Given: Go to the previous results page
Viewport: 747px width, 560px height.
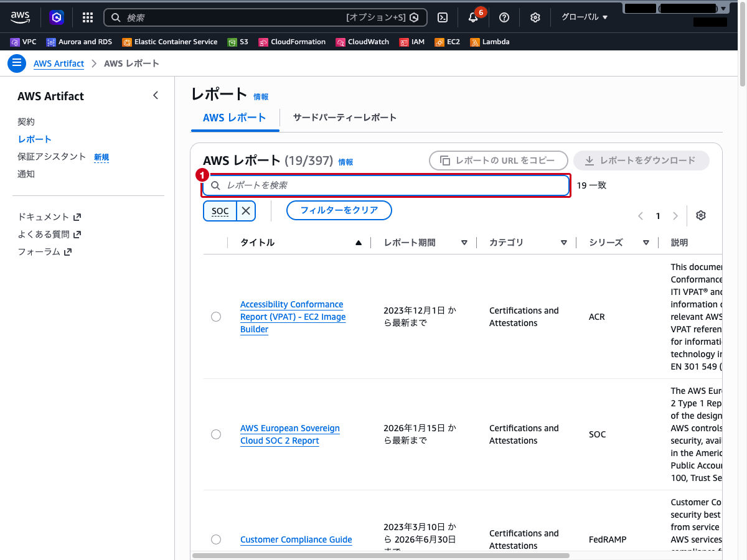Looking at the screenshot, I should point(641,216).
